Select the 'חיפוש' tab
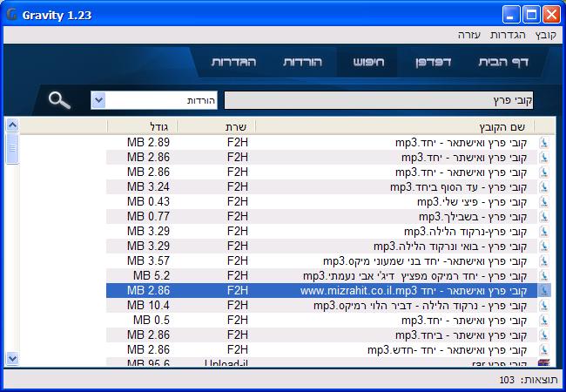The height and width of the screenshot is (392, 566). pos(368,62)
